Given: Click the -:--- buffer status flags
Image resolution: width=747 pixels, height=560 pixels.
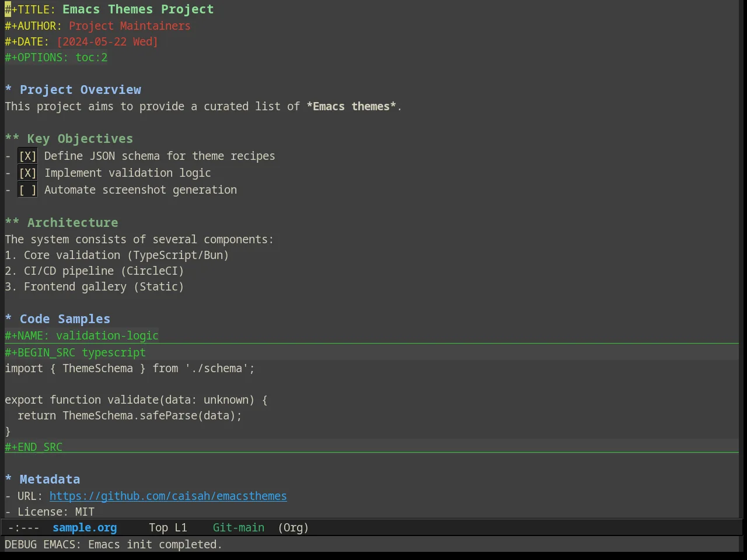Looking at the screenshot, I should tap(24, 528).
